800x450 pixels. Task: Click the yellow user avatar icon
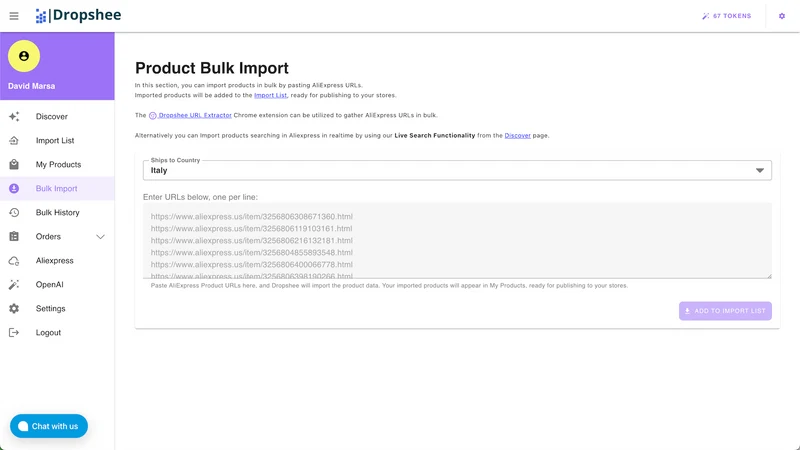click(x=24, y=56)
